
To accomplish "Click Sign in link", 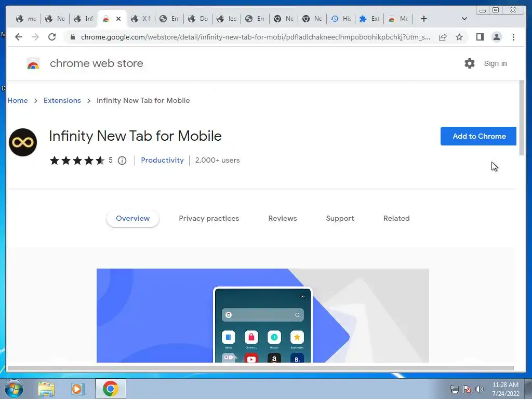I will (495, 63).
